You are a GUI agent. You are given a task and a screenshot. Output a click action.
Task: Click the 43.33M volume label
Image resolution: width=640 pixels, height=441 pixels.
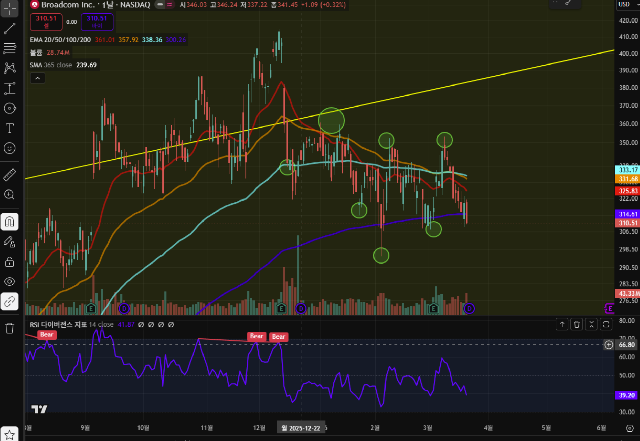(x=627, y=294)
